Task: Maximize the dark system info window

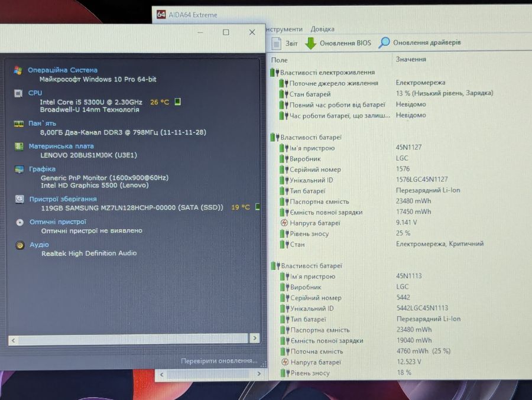Action: (x=226, y=32)
